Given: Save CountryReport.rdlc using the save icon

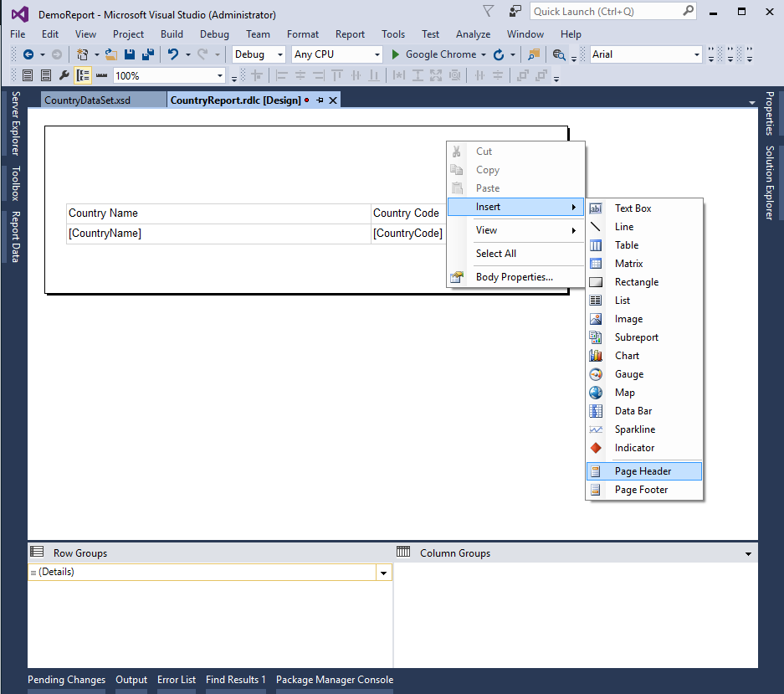Looking at the screenshot, I should (x=130, y=54).
